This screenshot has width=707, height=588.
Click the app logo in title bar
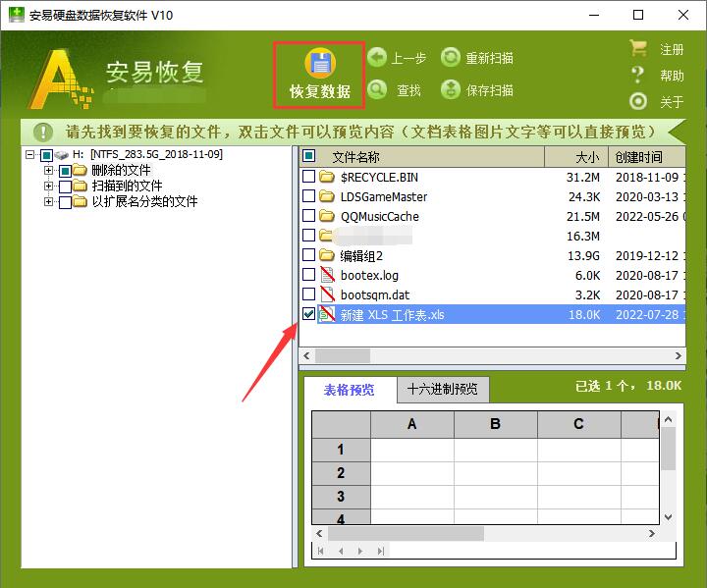coord(17,15)
